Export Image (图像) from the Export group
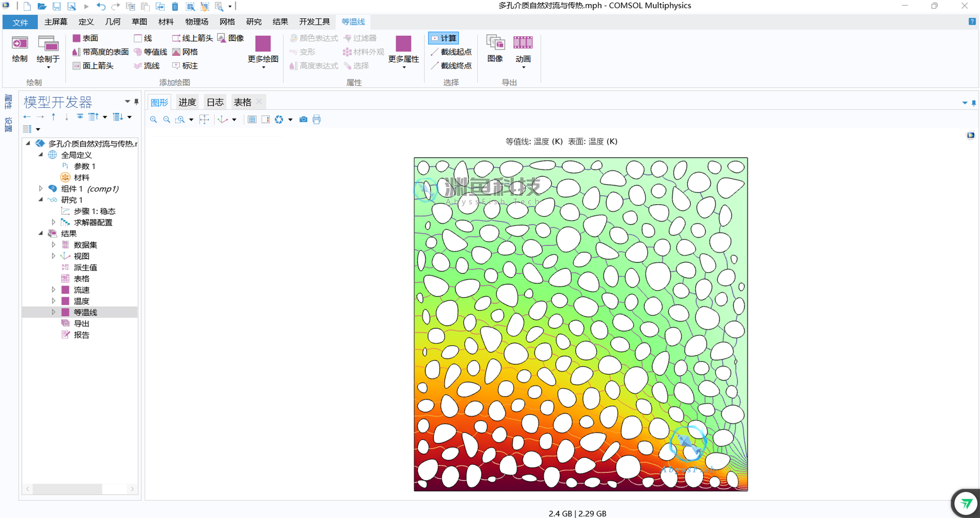The image size is (980, 518). (495, 49)
